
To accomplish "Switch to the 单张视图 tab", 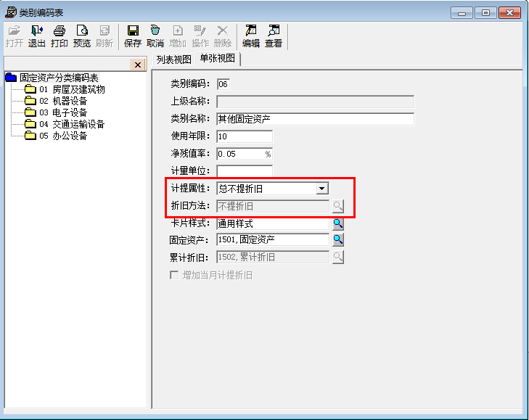I will coord(218,58).
